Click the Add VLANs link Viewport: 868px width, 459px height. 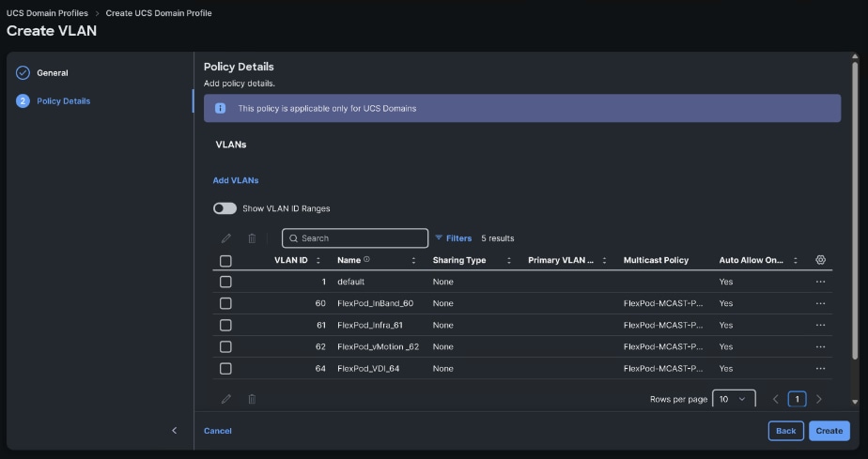(x=236, y=180)
